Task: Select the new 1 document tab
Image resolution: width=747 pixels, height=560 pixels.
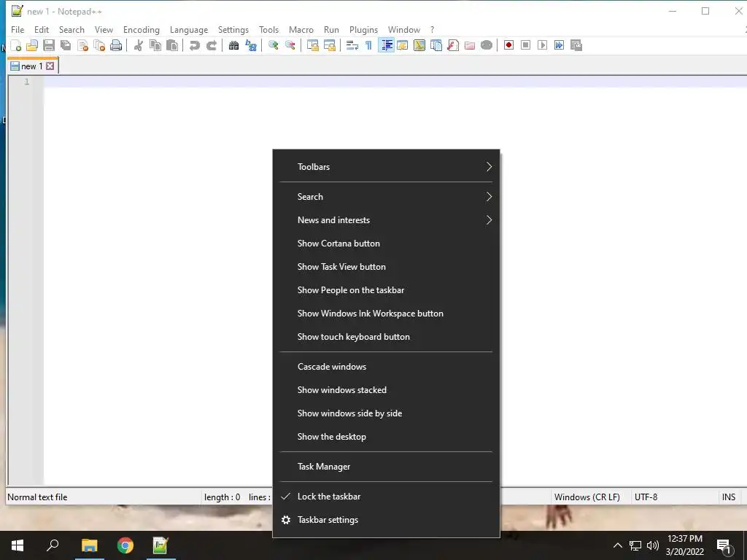Action: pos(32,66)
